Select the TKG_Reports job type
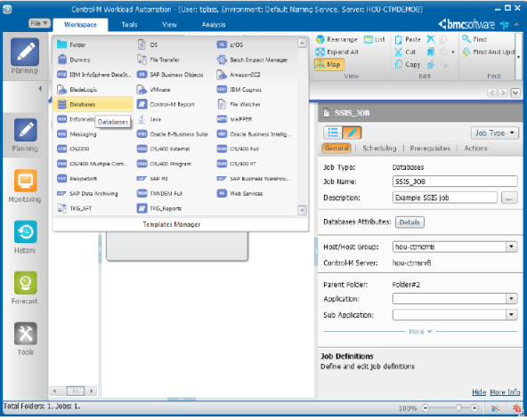Viewport: 527px width, 420px height. (x=159, y=208)
